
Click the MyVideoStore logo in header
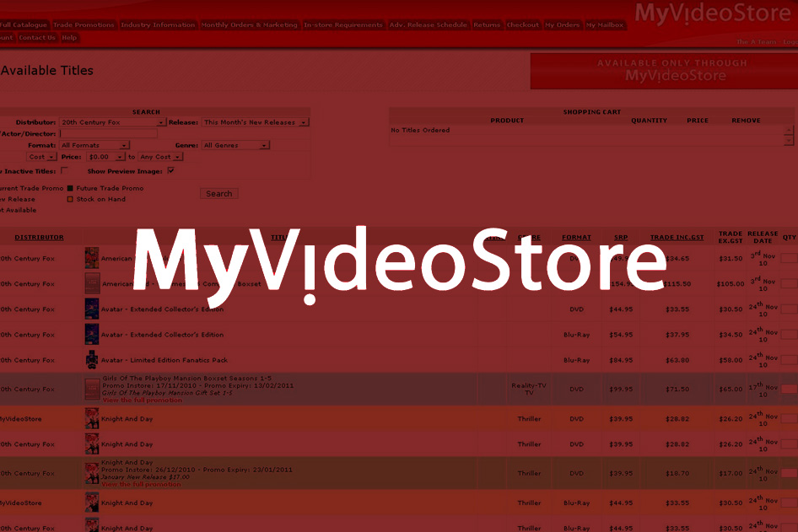click(x=714, y=13)
